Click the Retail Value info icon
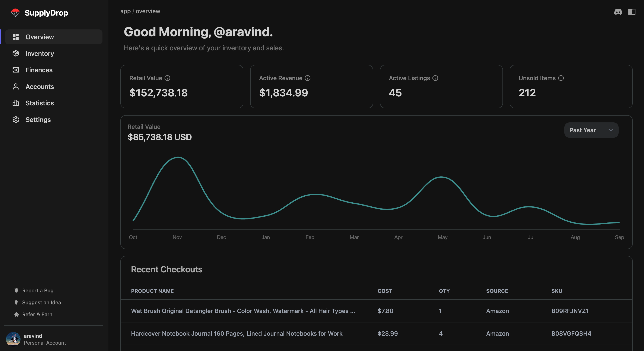Screen dimensions: 644x351 tap(167, 78)
